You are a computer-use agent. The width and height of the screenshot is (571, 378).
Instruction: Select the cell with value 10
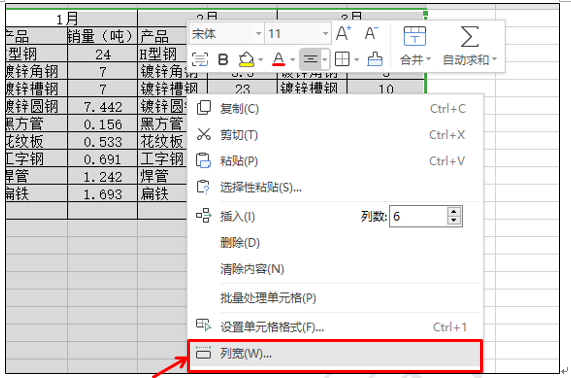[x=386, y=88]
